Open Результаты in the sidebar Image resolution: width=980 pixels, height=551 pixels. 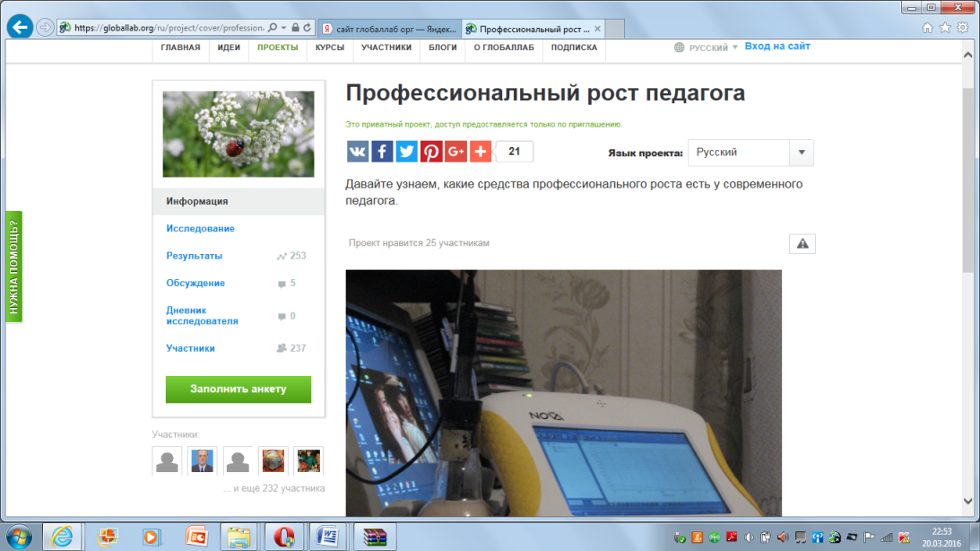click(194, 256)
